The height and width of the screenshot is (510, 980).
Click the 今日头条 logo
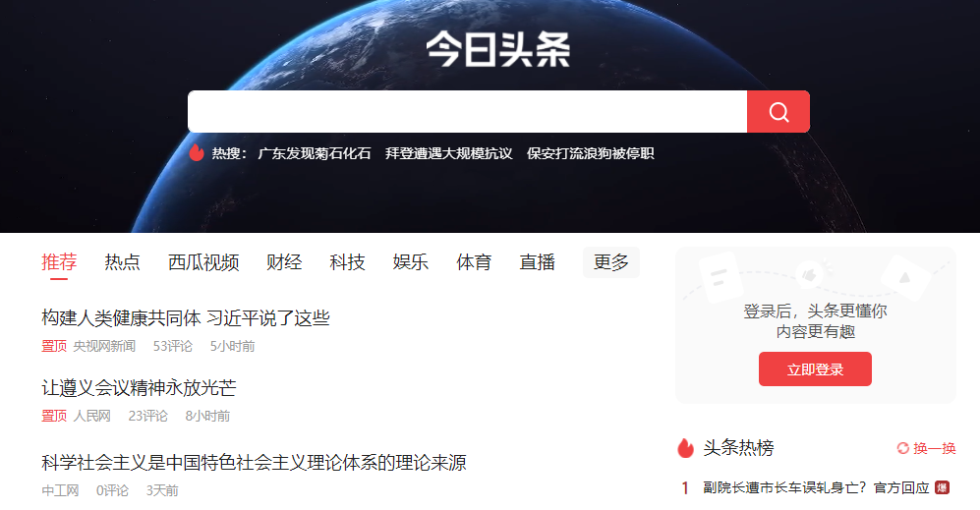click(x=498, y=49)
